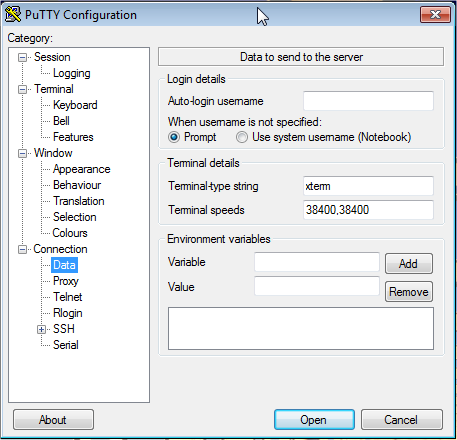Close the PuTTY Configuration window
457x440 pixels.
pyautogui.click(x=435, y=15)
